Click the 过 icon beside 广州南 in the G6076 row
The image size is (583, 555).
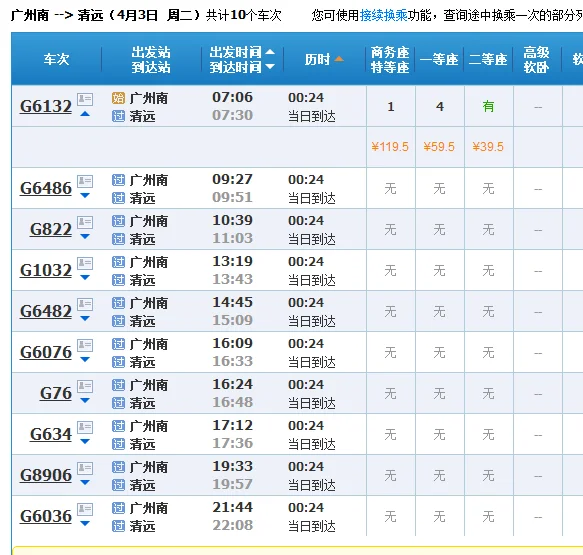coord(118,344)
